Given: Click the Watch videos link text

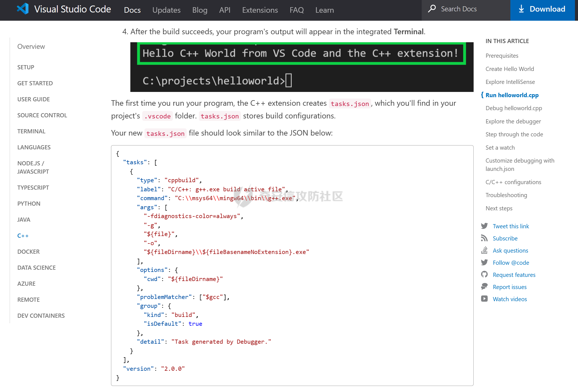Looking at the screenshot, I should point(510,299).
